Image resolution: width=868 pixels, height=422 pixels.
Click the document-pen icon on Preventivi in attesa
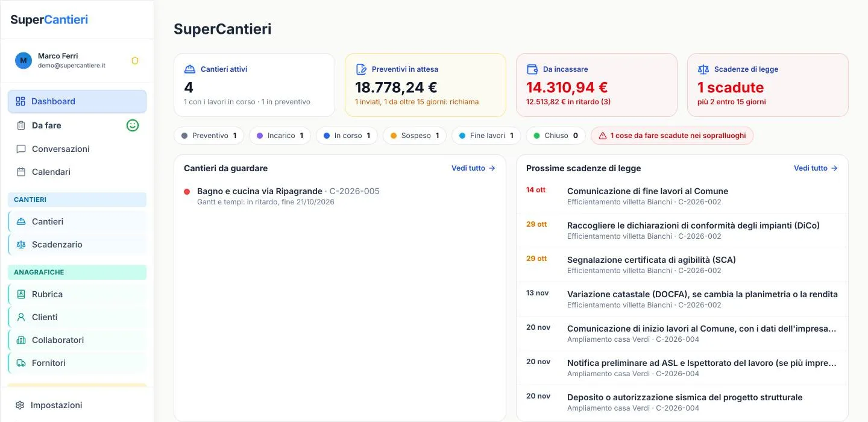pyautogui.click(x=361, y=69)
